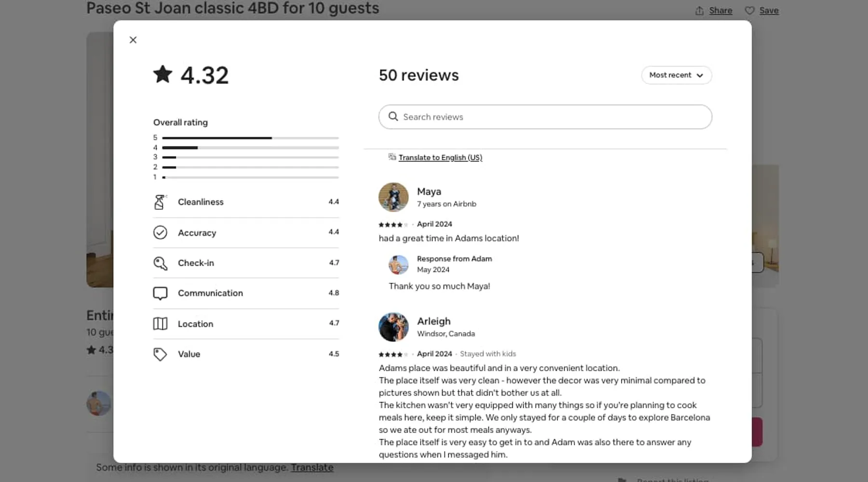
Task: Click the magnifying glass search icon
Action: pos(393,117)
